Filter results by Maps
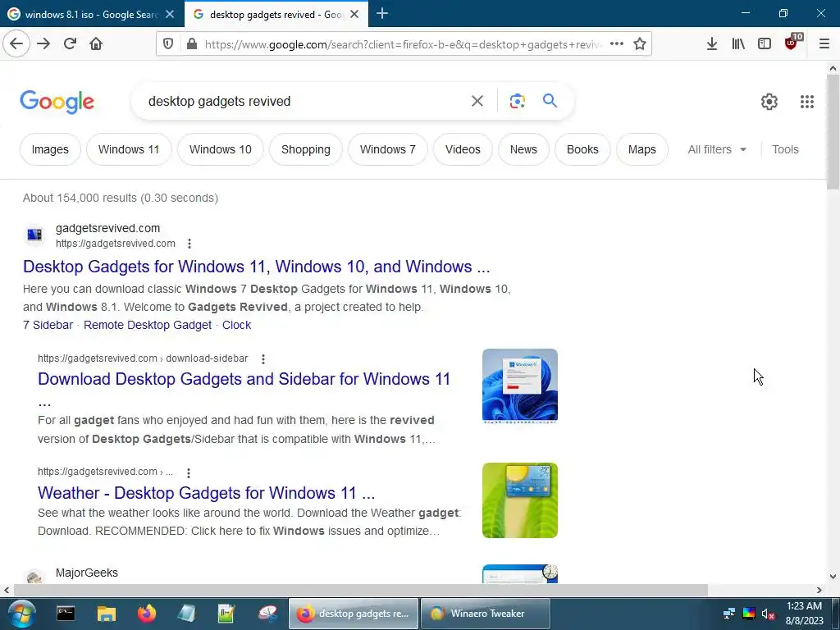840x630 pixels. 641,149
